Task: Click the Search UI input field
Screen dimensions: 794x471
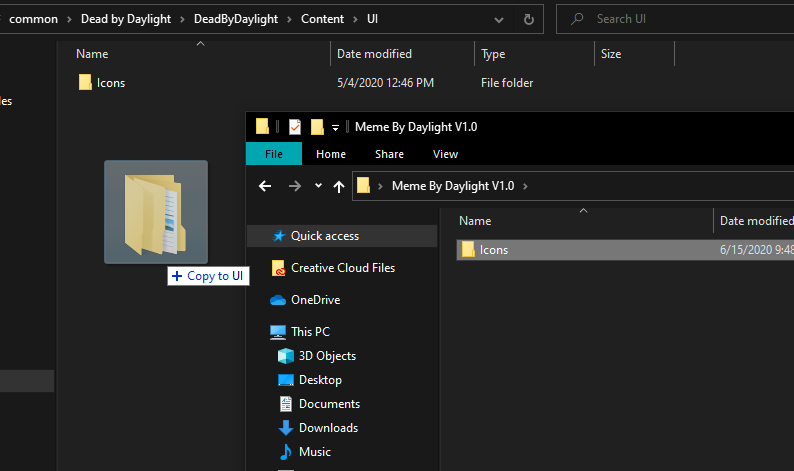Action: [675, 19]
